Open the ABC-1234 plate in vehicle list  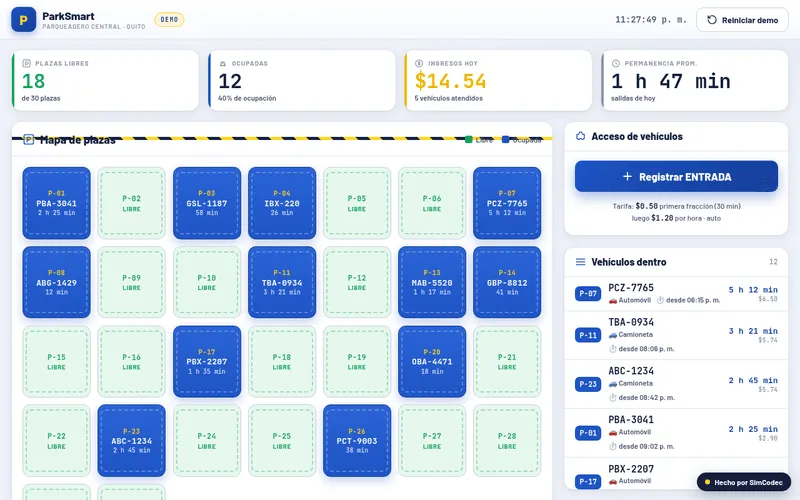[631, 371]
